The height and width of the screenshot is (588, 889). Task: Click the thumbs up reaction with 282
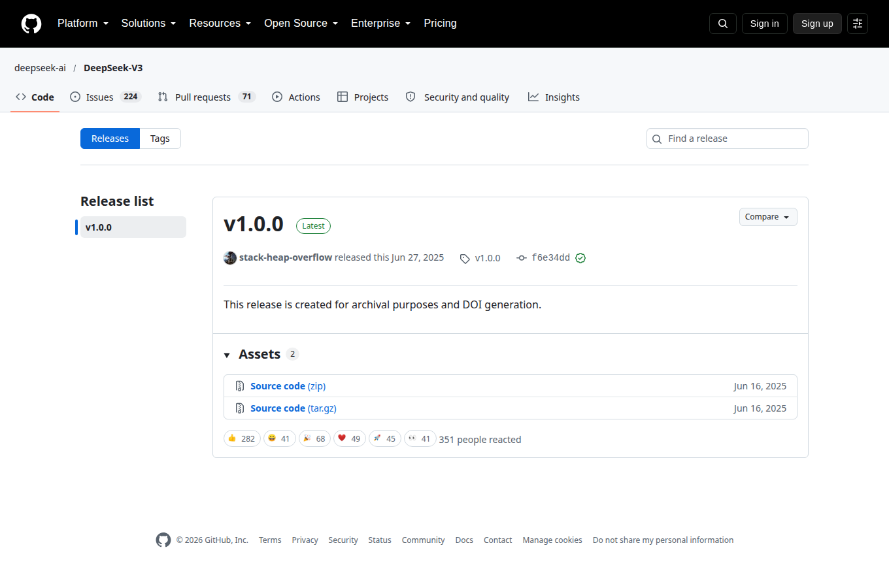click(x=242, y=438)
